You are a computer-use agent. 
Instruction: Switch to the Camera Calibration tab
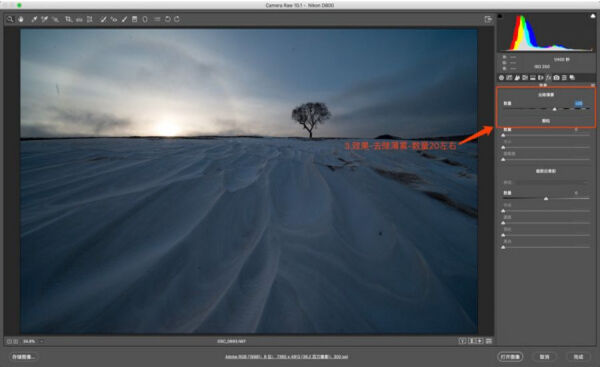click(x=556, y=78)
